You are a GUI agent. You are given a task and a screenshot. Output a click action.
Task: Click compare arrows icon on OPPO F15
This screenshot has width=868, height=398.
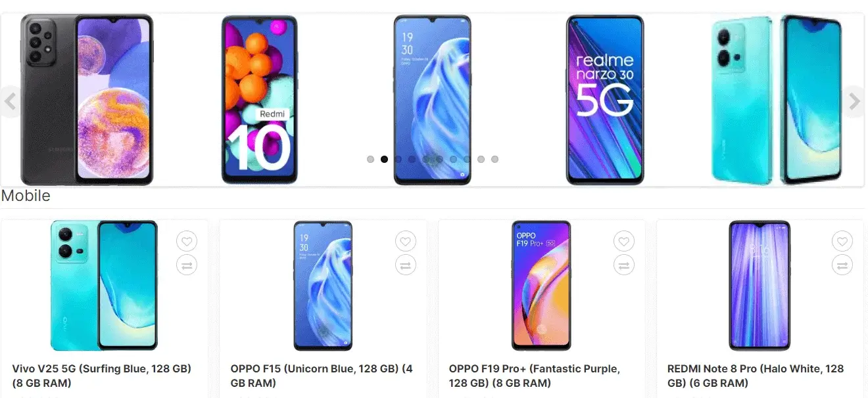405,265
